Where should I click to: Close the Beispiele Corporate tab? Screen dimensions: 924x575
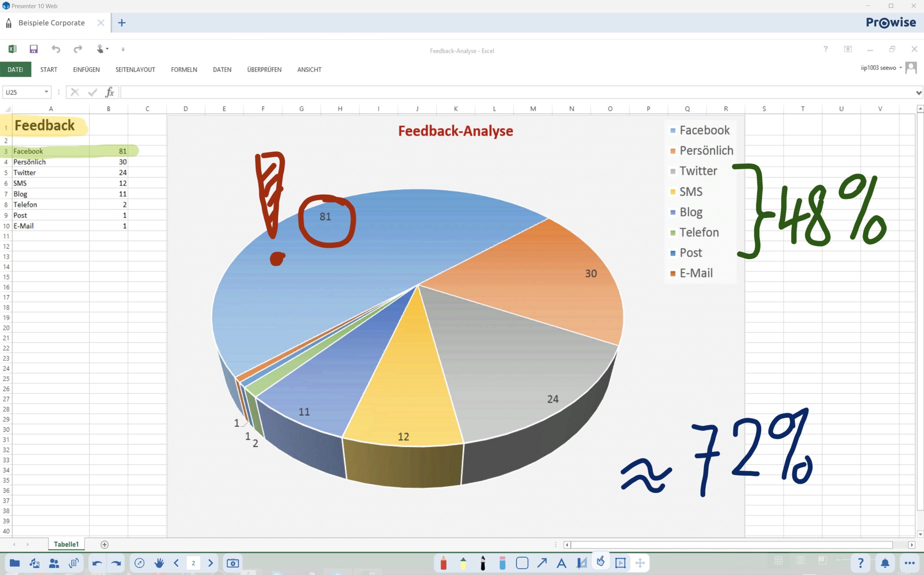tap(101, 23)
